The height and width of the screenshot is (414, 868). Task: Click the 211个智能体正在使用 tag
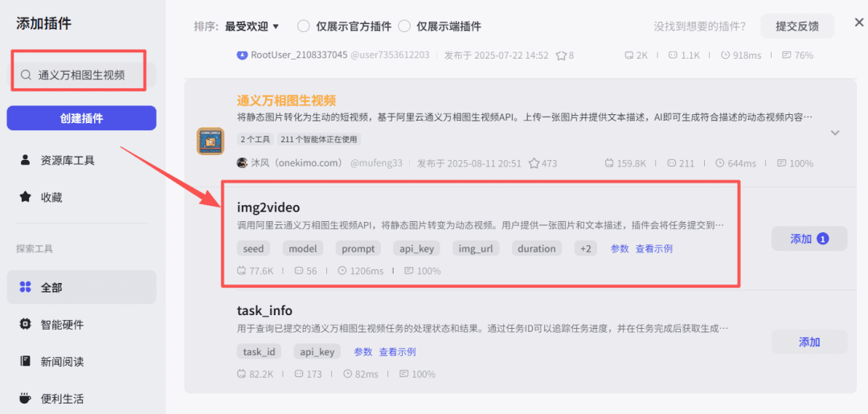319,140
